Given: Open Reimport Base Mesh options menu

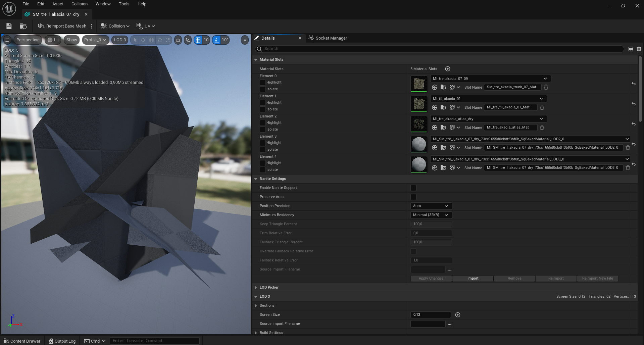Looking at the screenshot, I should pyautogui.click(x=92, y=26).
